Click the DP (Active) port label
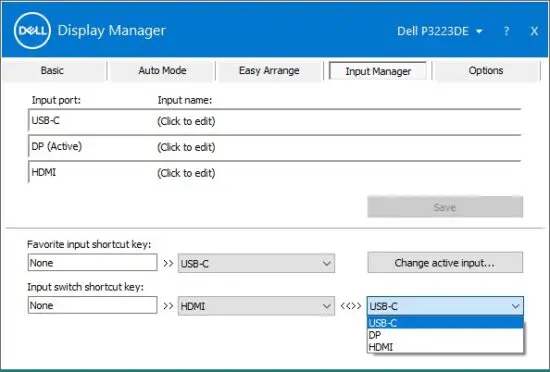This screenshot has width=550, height=372. [56, 147]
